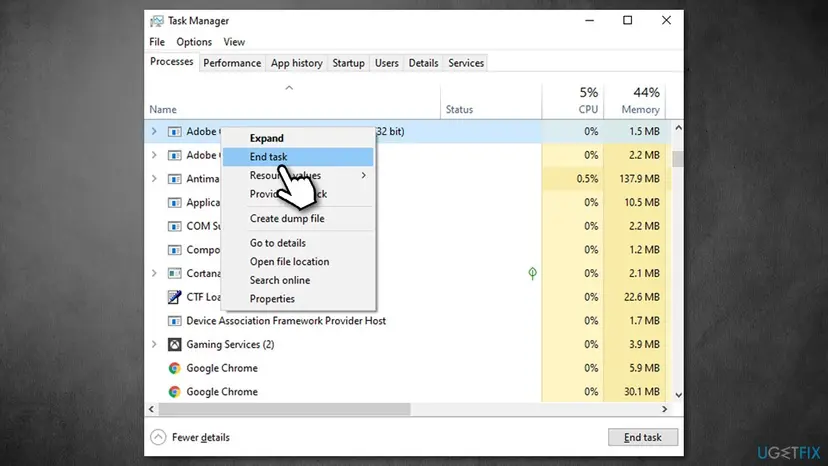Click the Antimalware process icon

[174, 179]
